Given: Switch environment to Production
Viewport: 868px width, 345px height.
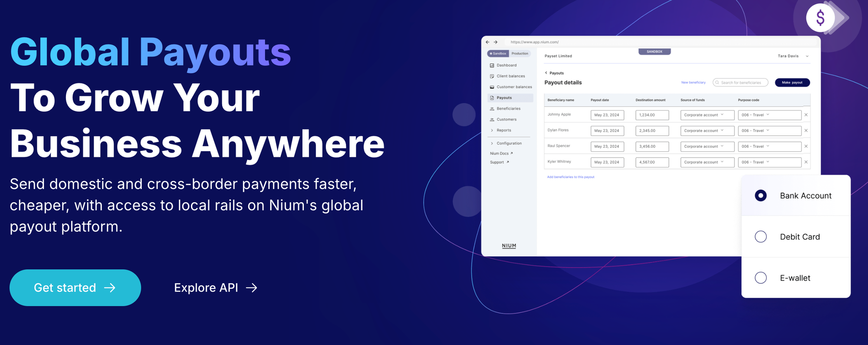Looking at the screenshot, I should click(520, 54).
